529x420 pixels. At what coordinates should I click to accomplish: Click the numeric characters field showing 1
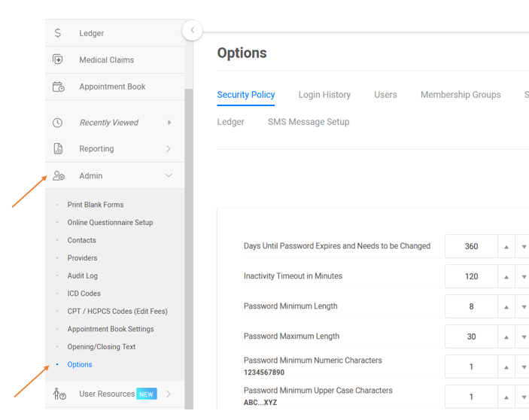(471, 367)
